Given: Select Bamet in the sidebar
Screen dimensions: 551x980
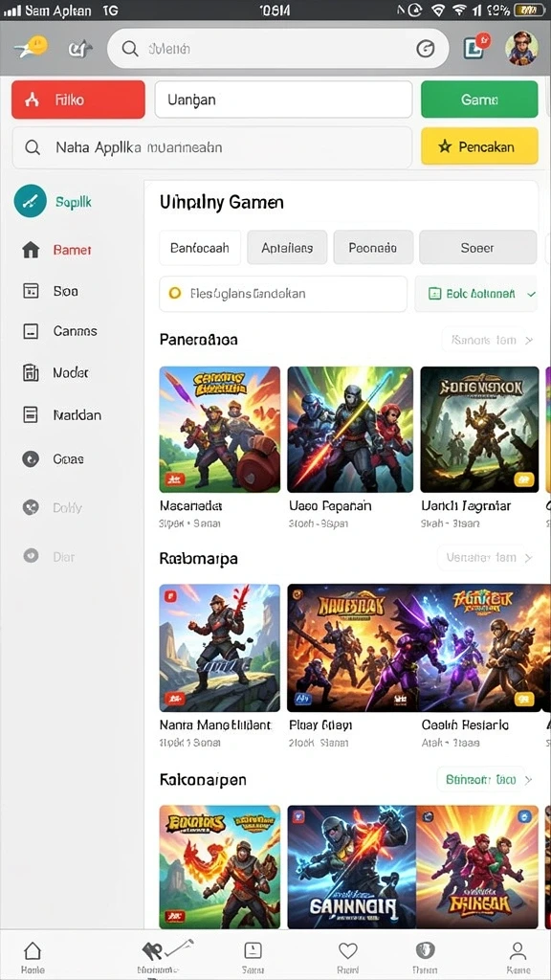Looking at the screenshot, I should click(x=73, y=250).
